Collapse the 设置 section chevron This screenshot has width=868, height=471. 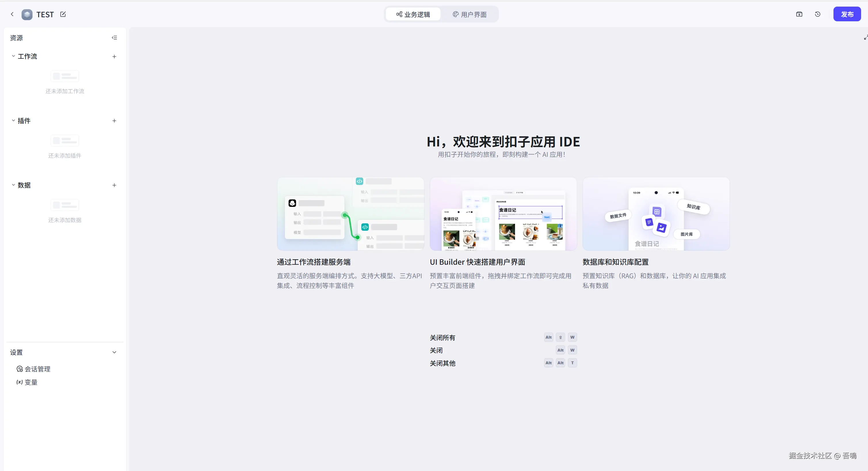click(114, 352)
